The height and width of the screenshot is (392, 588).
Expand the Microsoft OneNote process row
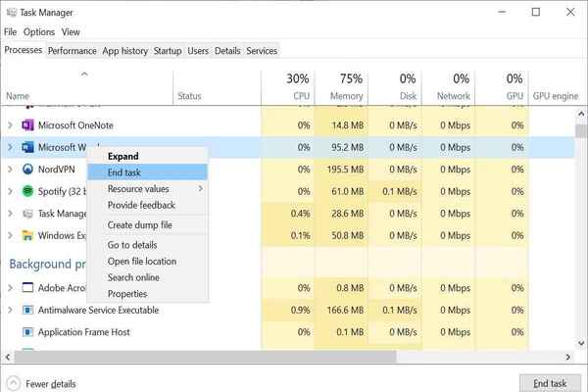[10, 125]
